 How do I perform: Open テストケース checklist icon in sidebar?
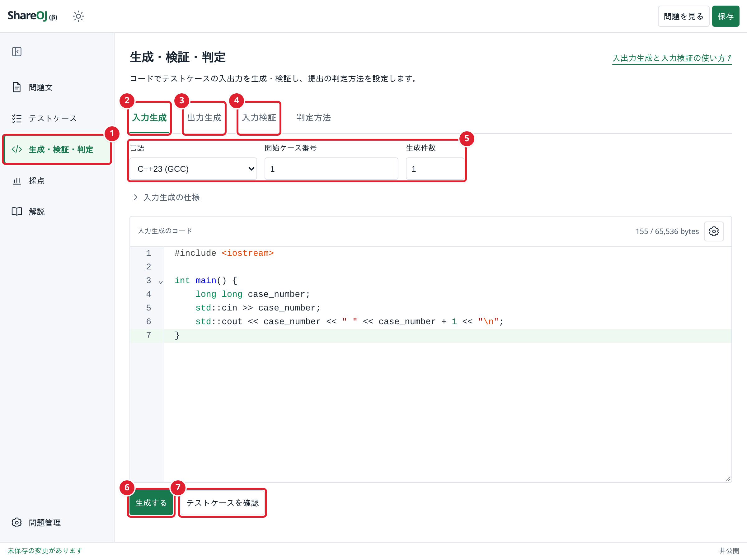16,119
